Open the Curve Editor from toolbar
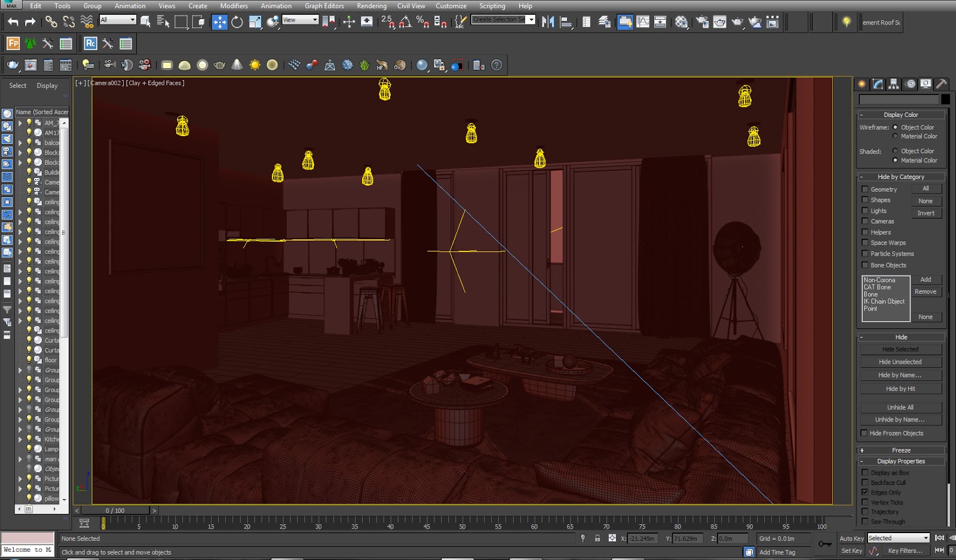This screenshot has height=560, width=956. 643,22
